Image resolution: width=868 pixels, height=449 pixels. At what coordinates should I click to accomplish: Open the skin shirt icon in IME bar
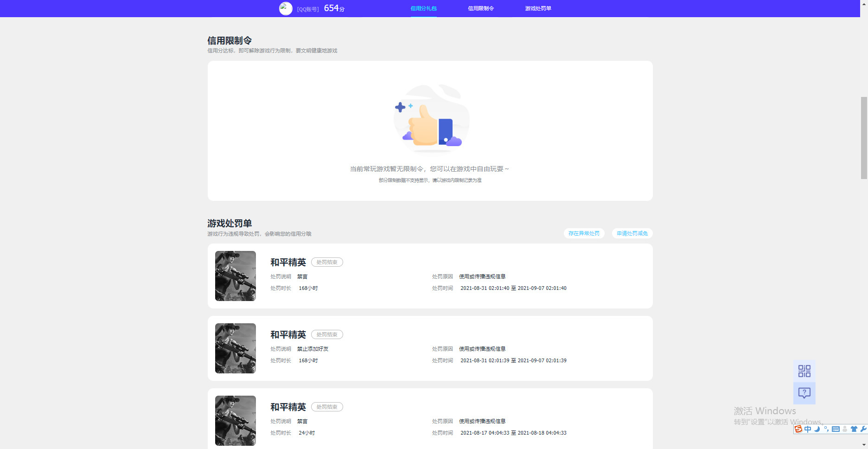(854, 429)
